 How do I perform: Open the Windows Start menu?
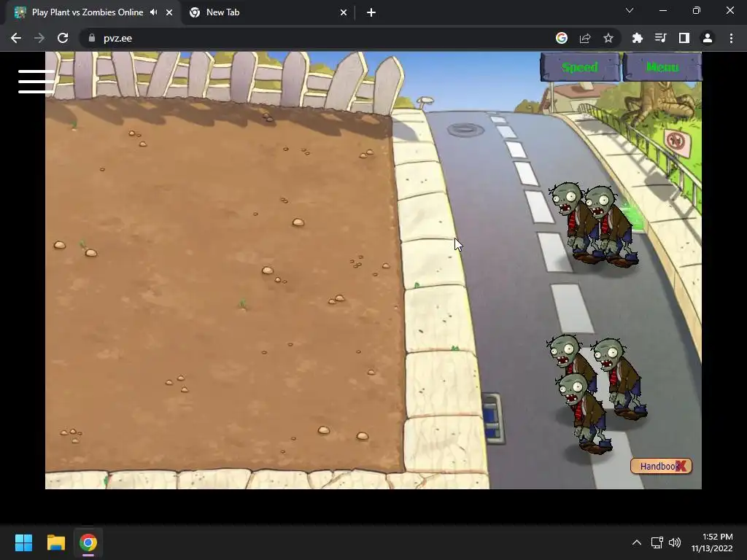[x=23, y=542]
